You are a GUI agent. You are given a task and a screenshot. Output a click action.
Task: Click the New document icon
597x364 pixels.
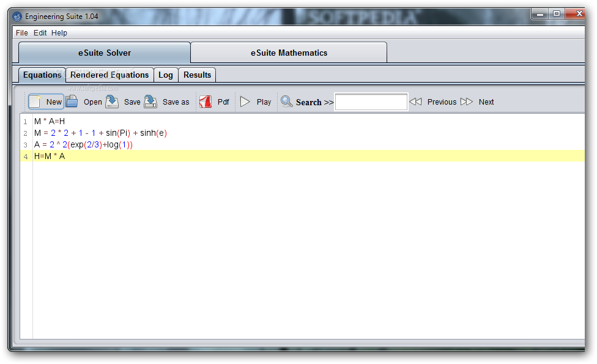[35, 102]
